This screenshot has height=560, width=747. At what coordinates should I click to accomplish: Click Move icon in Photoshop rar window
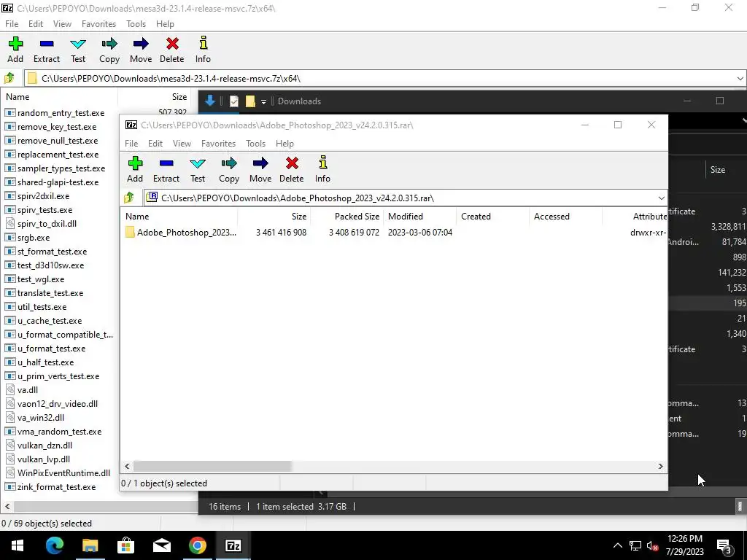260,163
